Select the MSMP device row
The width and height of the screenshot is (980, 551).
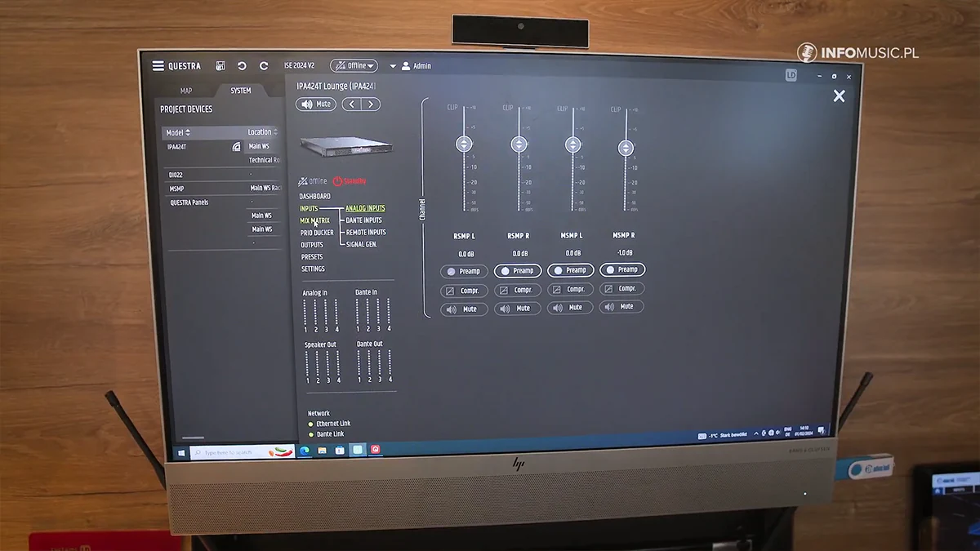(222, 189)
